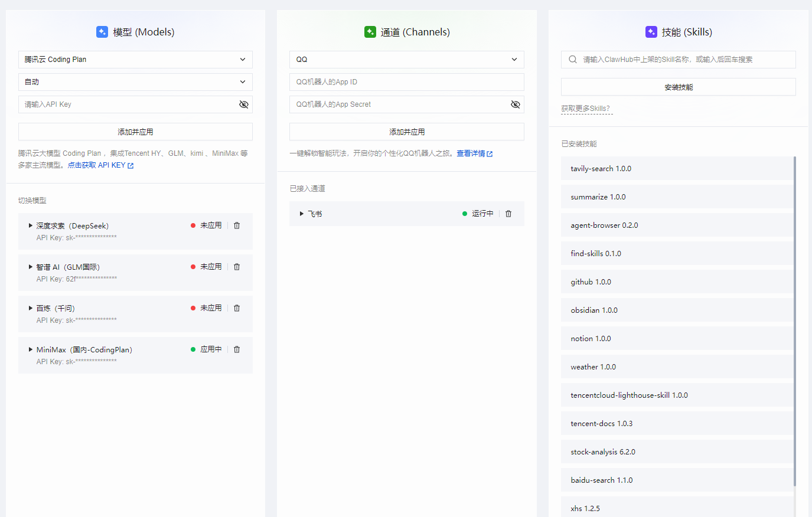812x517 pixels.
Task: Expand the 飞书 channel details
Action: (301, 214)
